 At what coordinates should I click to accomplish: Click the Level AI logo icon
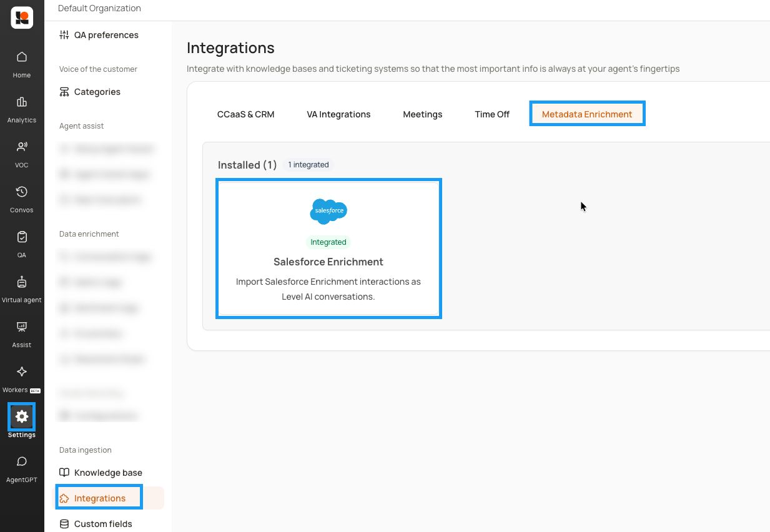[x=22, y=18]
